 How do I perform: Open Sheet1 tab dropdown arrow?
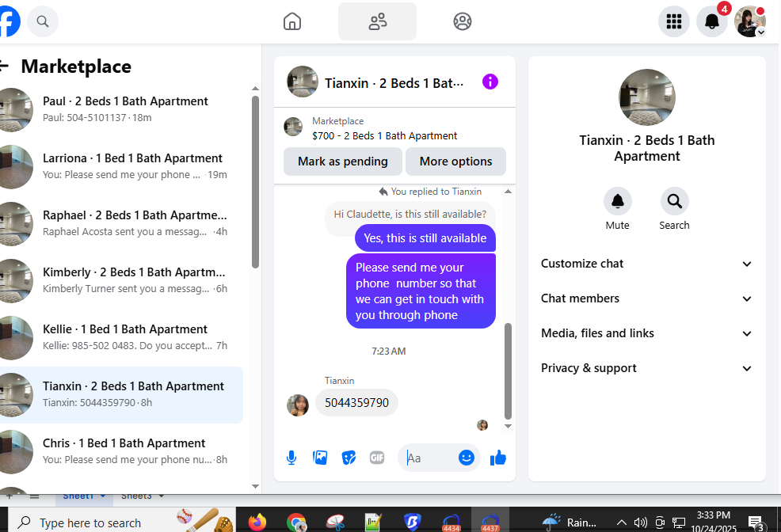[103, 496]
